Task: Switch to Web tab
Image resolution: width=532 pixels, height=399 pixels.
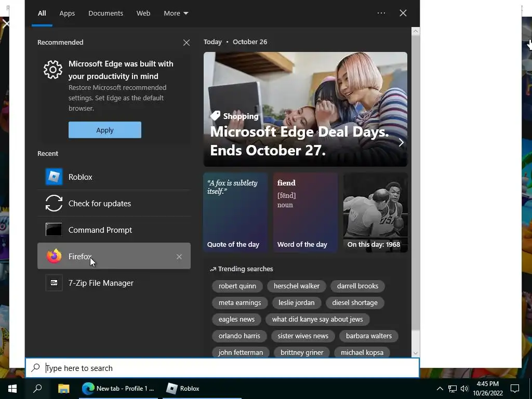Action: (143, 13)
